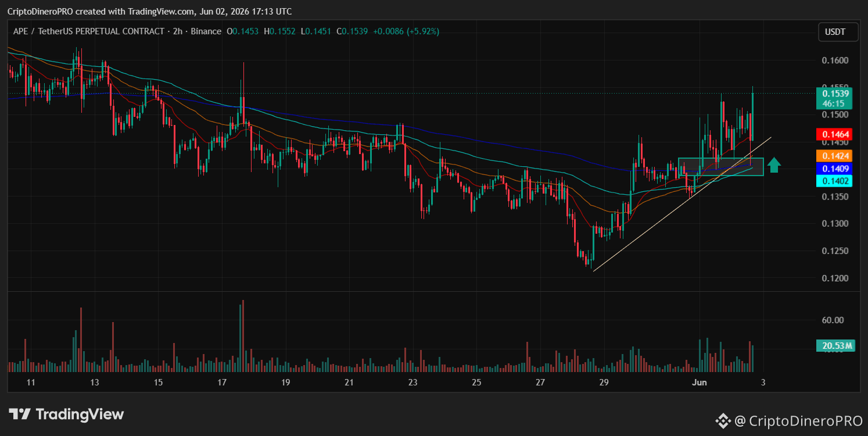The image size is (868, 436).
Task: Click the date label 25 on time axis
Action: (476, 383)
